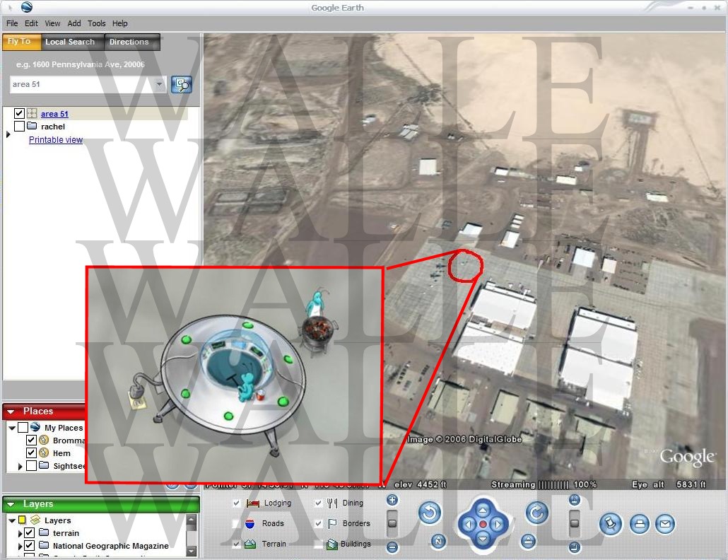Expand the National Geographic Magazine folder
The height and width of the screenshot is (560, 728).
(20, 546)
